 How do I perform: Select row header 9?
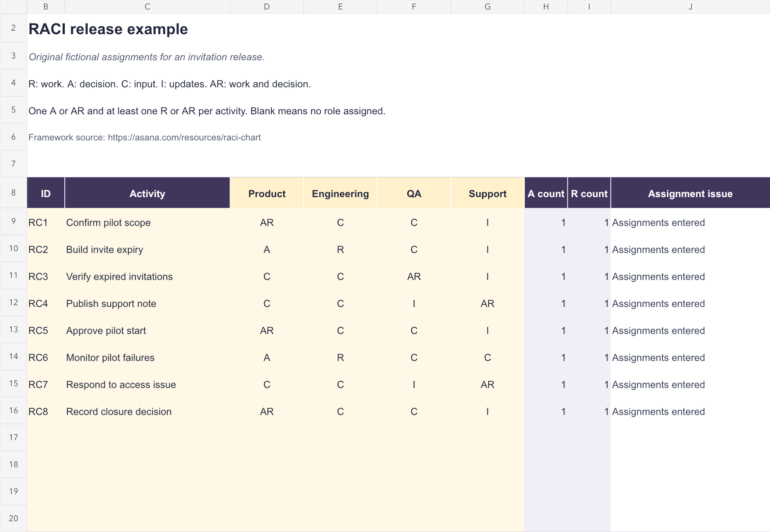pyautogui.click(x=14, y=221)
